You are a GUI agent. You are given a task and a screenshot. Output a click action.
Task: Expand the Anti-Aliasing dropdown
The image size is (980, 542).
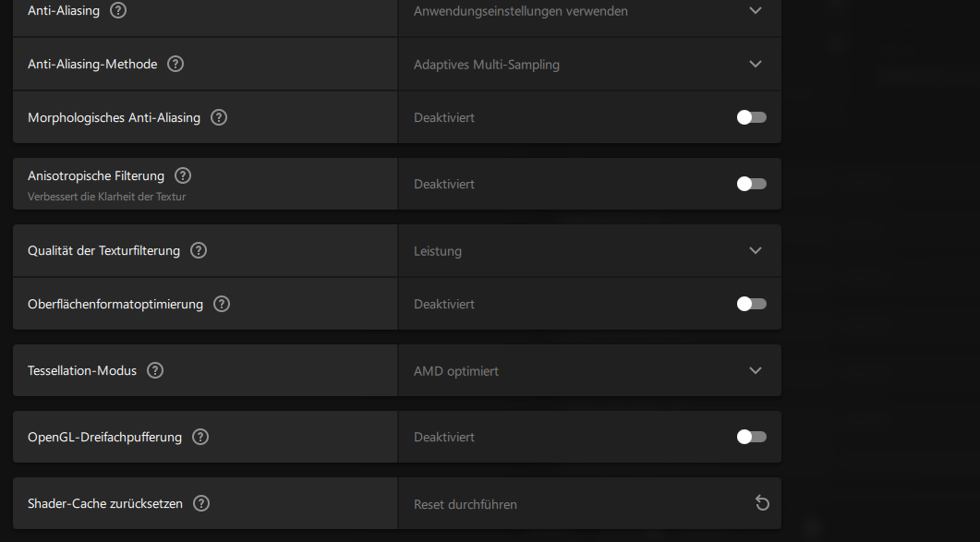coord(756,11)
